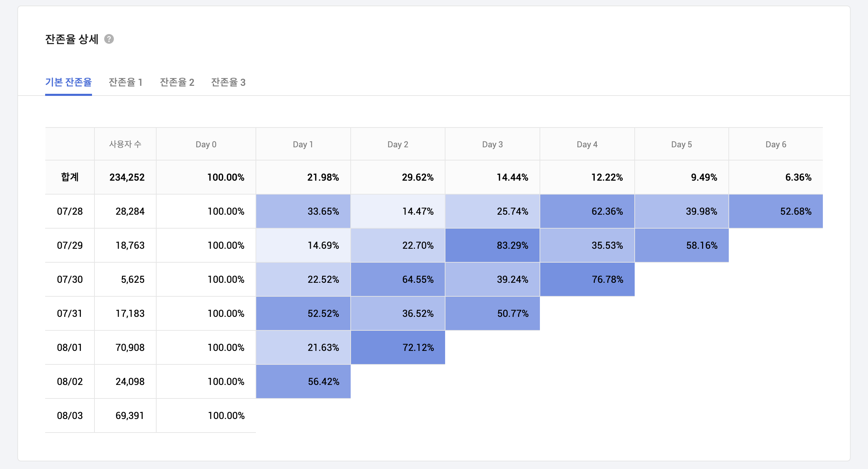This screenshot has width=868, height=469.
Task: Click the 72.12% cell for 08/01
Action: tap(398, 347)
